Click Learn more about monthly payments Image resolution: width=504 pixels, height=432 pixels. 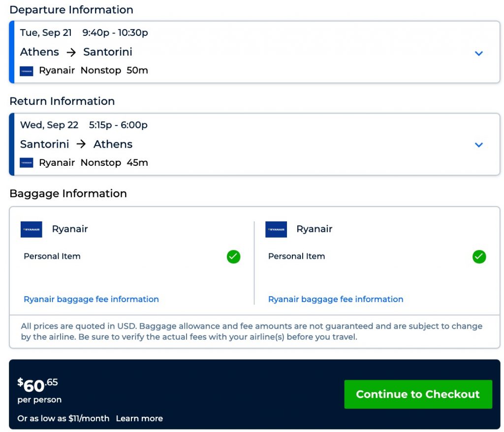click(x=139, y=419)
